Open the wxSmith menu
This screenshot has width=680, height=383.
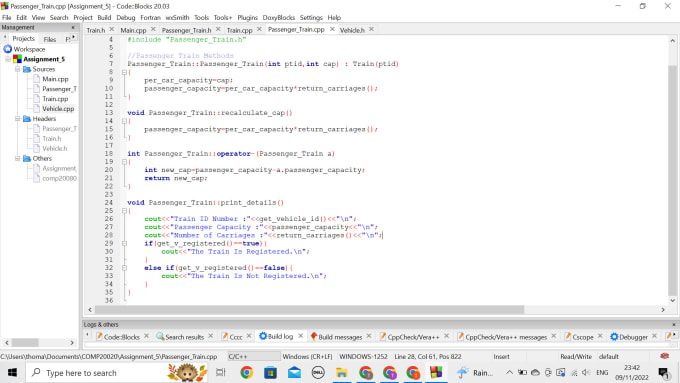pos(177,17)
